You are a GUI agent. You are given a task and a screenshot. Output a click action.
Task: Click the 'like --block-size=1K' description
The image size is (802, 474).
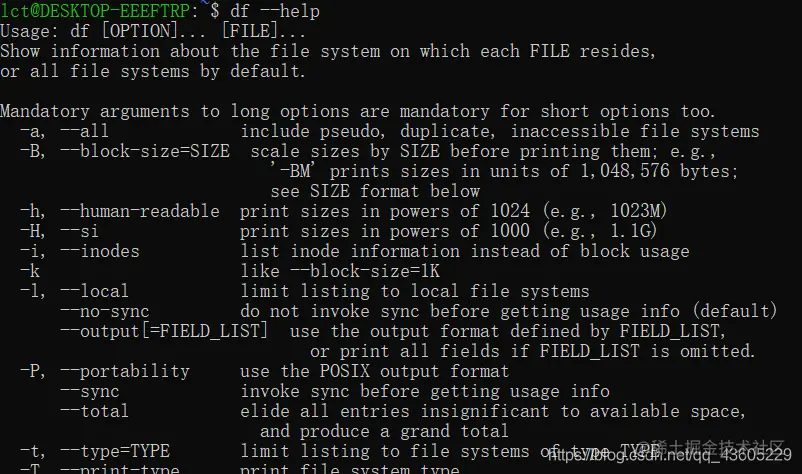340,271
